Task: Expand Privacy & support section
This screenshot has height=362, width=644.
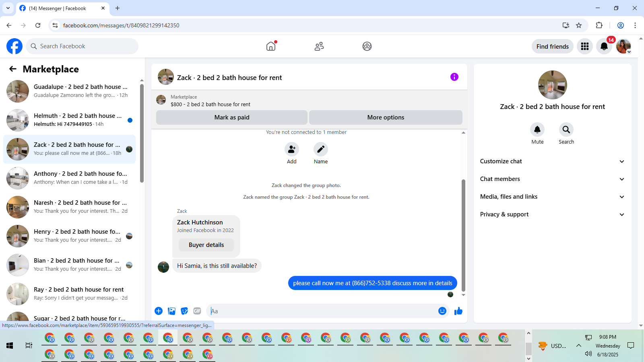Action: (552, 214)
